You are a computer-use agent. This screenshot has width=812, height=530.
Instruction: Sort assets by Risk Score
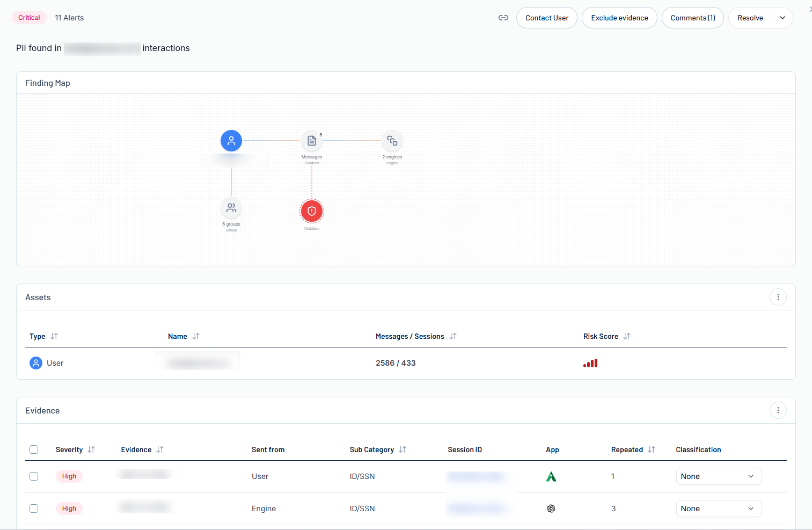click(x=626, y=336)
